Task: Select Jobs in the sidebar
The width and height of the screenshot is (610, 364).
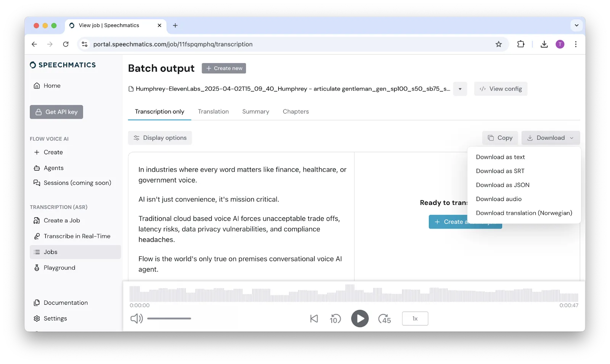Action: [x=75, y=252]
